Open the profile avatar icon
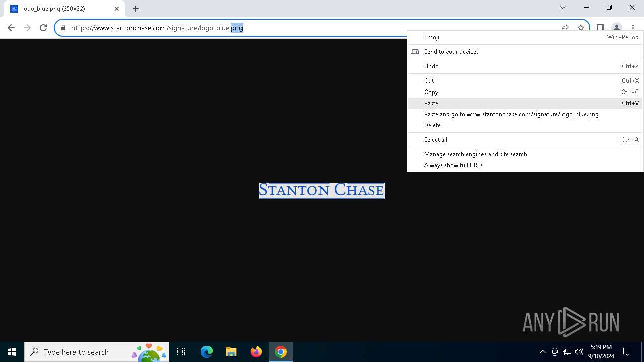The image size is (644, 362). pos(616,28)
